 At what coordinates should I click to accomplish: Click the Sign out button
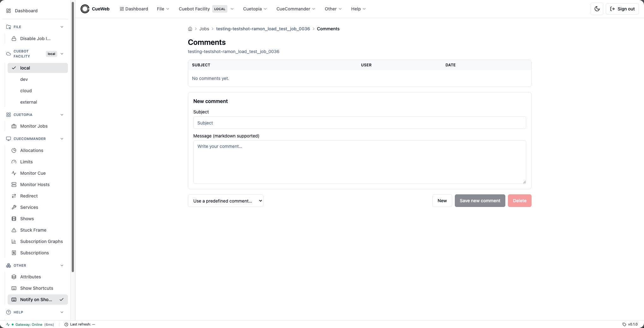622,9
